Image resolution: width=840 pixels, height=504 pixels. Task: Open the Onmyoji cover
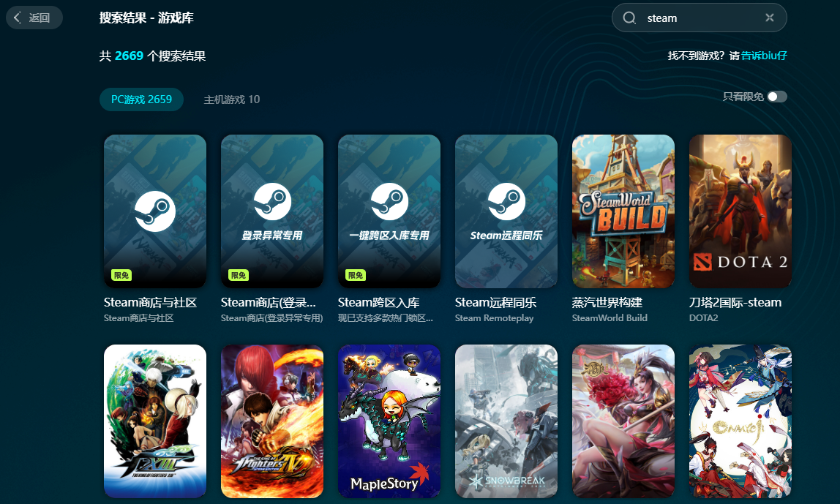coord(740,421)
